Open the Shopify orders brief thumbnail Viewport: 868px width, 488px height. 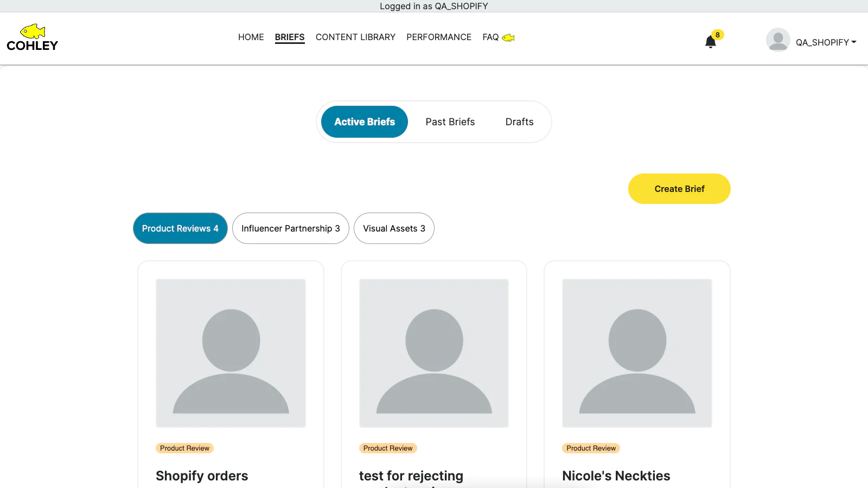coord(231,353)
